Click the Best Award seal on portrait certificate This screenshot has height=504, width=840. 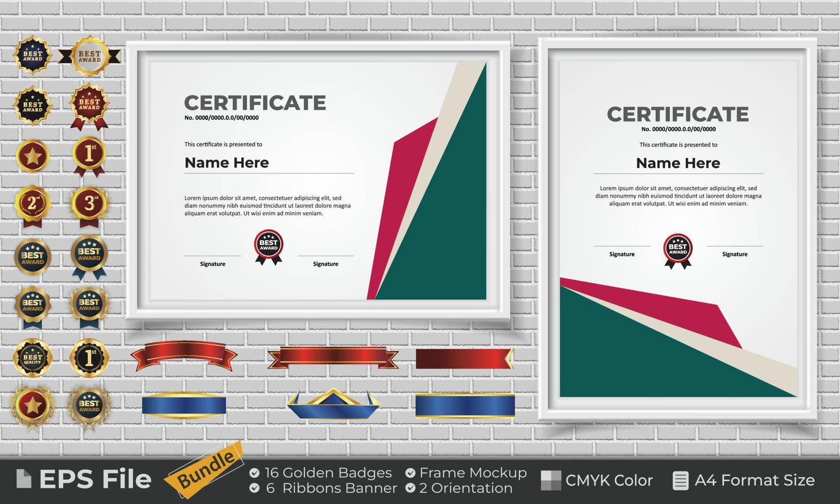coord(677,251)
